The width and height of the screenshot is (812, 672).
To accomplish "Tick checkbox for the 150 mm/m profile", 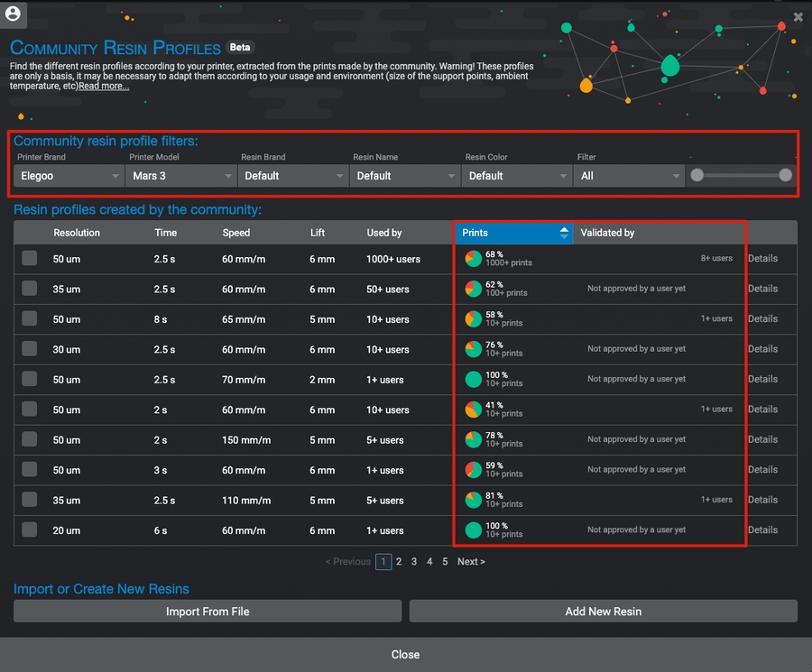I will click(30, 440).
